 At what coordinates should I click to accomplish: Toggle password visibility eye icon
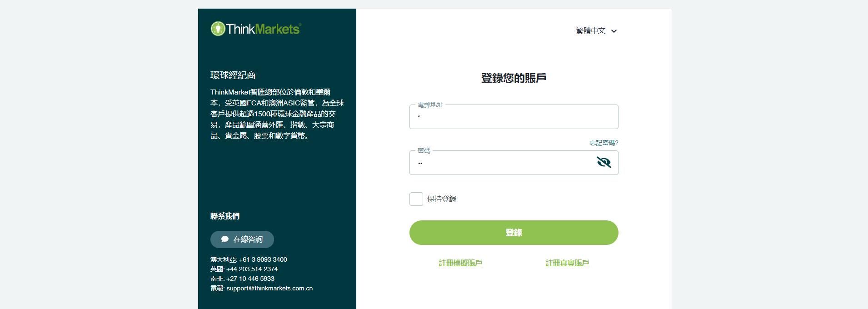point(604,162)
